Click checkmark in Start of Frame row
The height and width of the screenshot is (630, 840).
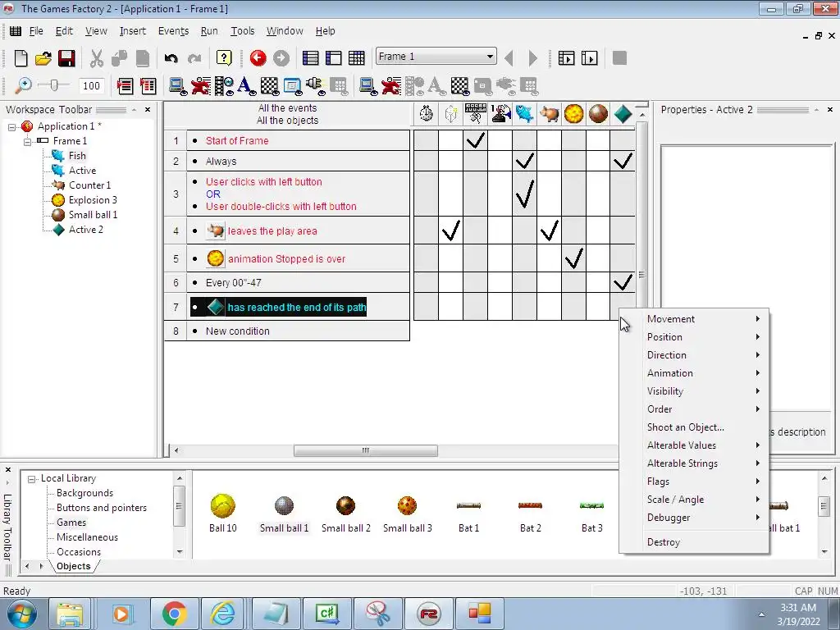tap(475, 141)
